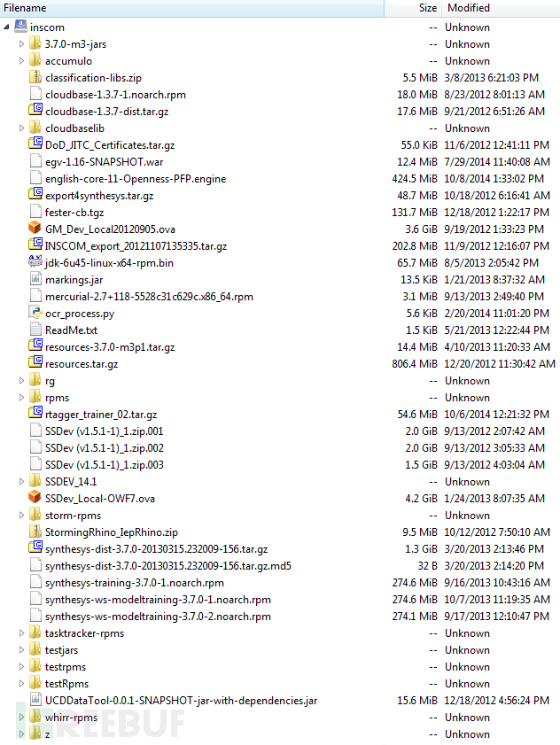Image resolution: width=560 pixels, height=745 pixels.
Task: Click the markings.jar file icon
Action: click(35, 279)
